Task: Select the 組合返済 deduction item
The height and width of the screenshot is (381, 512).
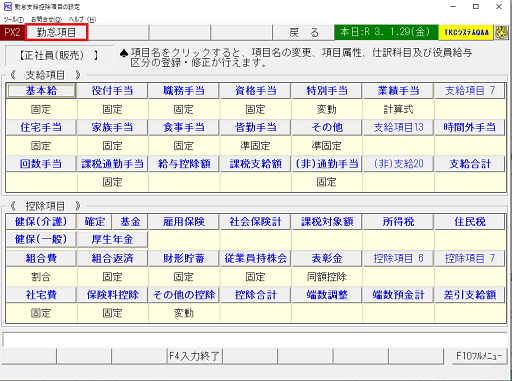Action: click(x=112, y=258)
